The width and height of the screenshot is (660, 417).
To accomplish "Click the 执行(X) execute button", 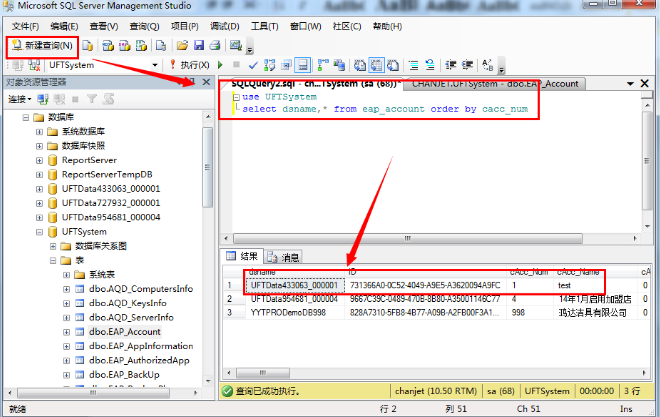I will (190, 65).
